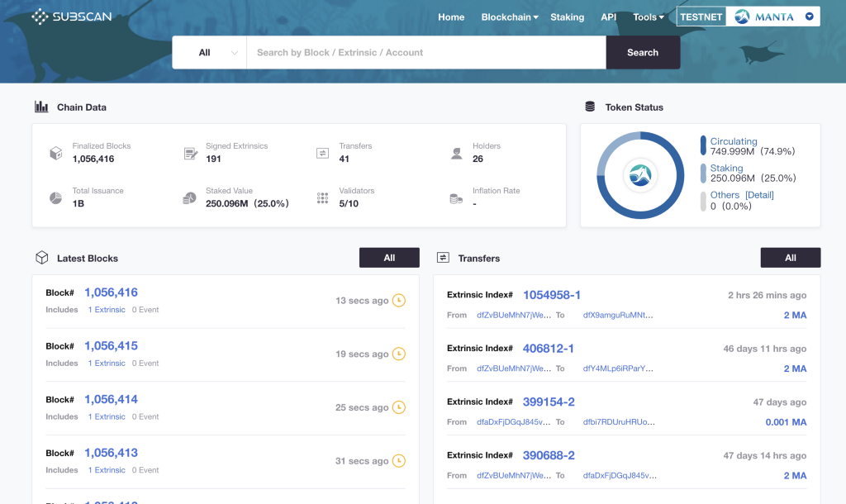Click the Holders person icon

click(456, 154)
